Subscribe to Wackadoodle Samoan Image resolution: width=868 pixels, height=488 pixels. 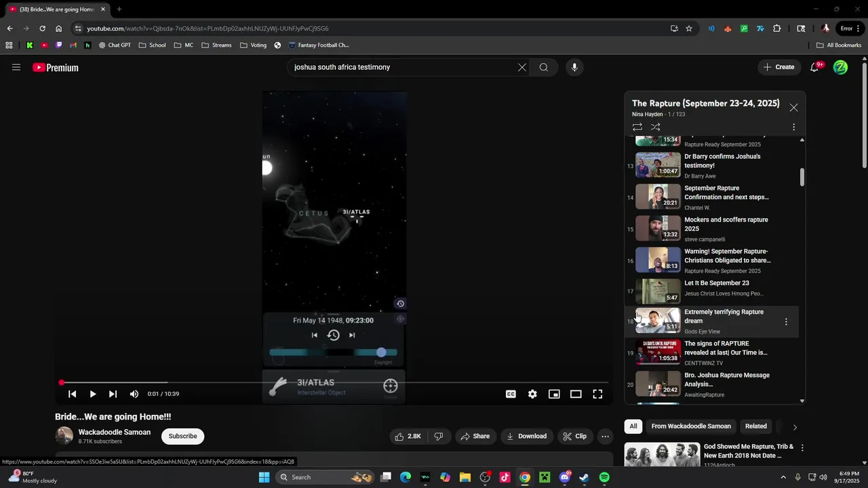[182, 436]
